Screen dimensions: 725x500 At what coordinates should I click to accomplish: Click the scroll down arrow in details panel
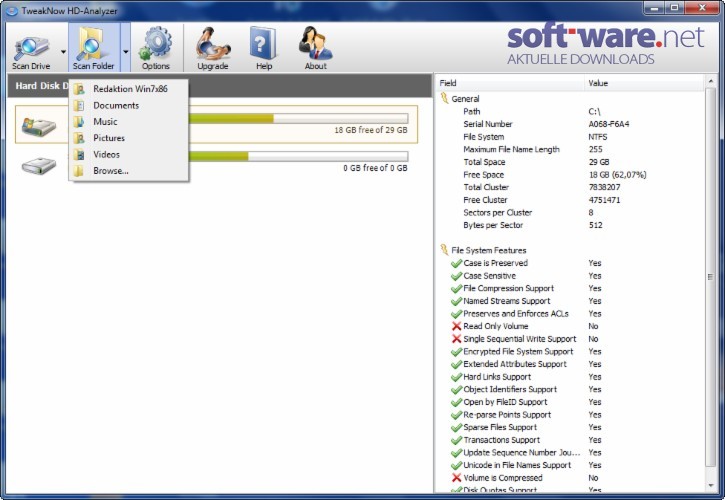click(x=711, y=486)
